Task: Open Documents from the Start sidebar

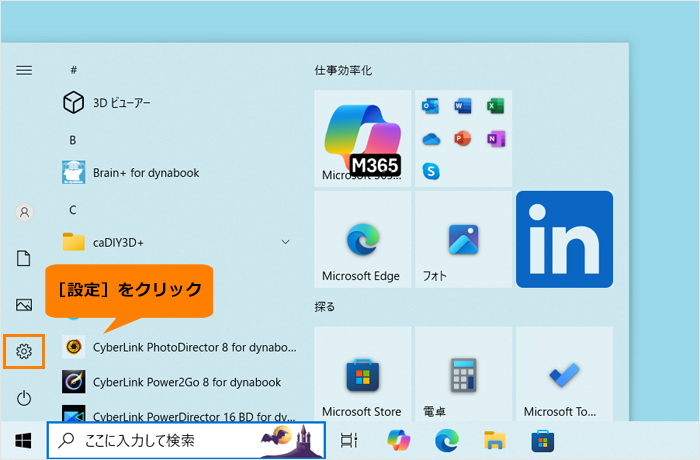Action: click(x=24, y=258)
